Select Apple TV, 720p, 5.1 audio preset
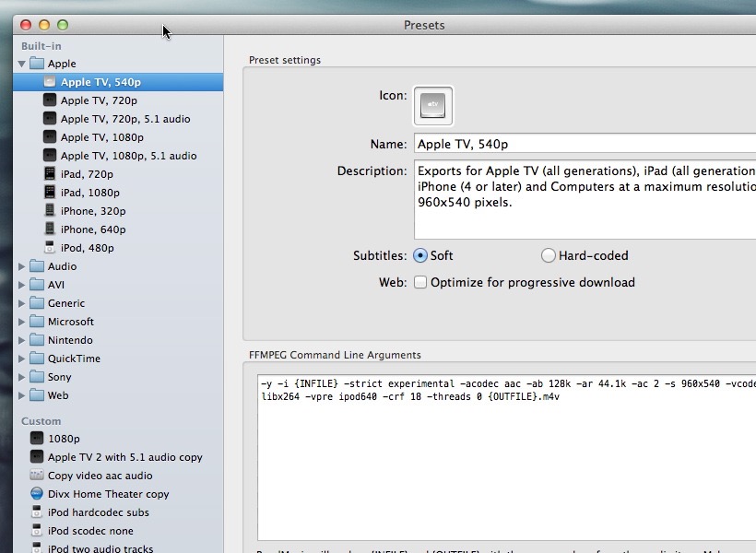This screenshot has width=756, height=553. coord(125,119)
